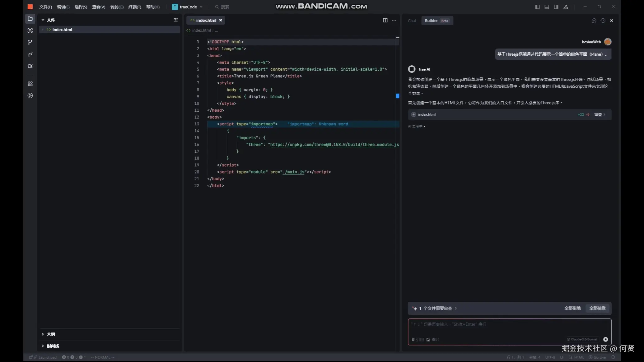Image resolution: width=644 pixels, height=362 pixels.
Task: Open the 帮助 menu in the menu bar
Action: coord(153,7)
